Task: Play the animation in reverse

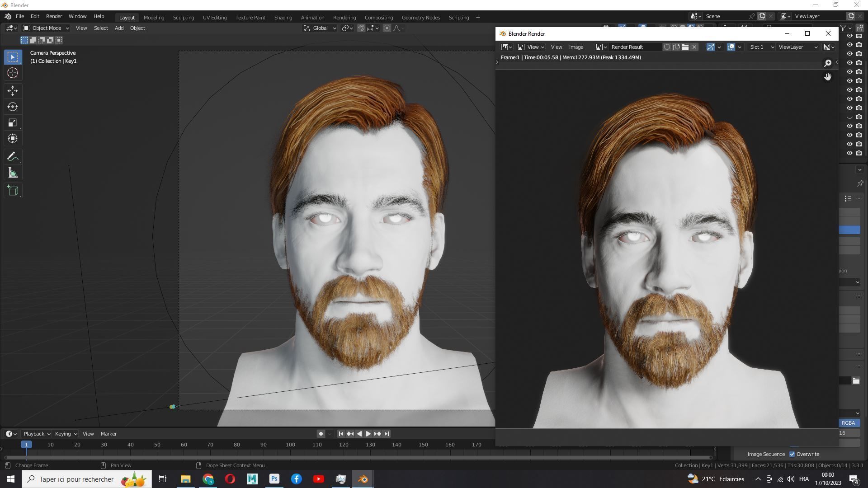Action: click(x=359, y=434)
